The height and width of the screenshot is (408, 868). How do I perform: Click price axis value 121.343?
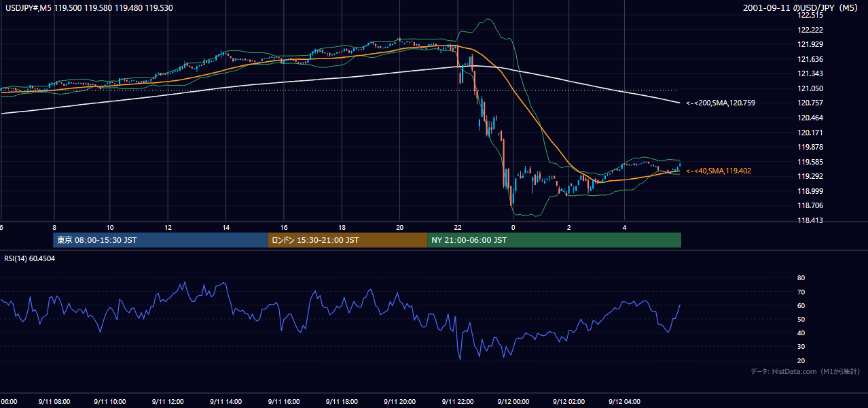[811, 73]
